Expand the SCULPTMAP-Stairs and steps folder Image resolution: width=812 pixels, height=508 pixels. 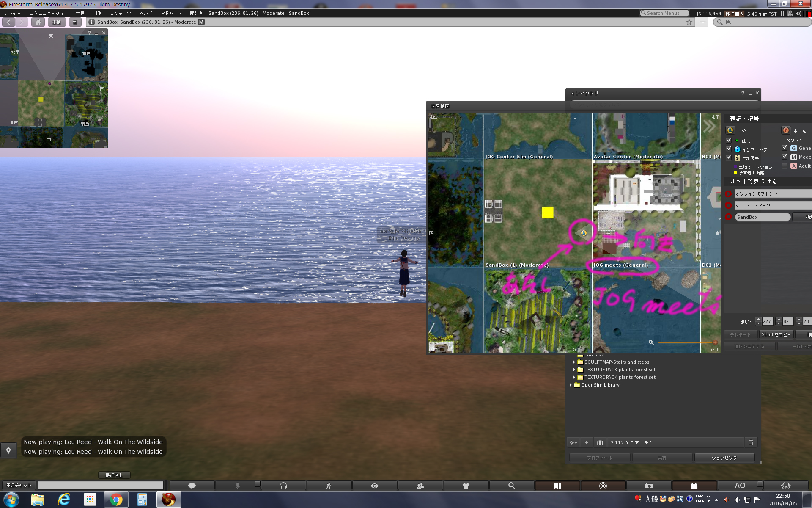pyautogui.click(x=573, y=362)
